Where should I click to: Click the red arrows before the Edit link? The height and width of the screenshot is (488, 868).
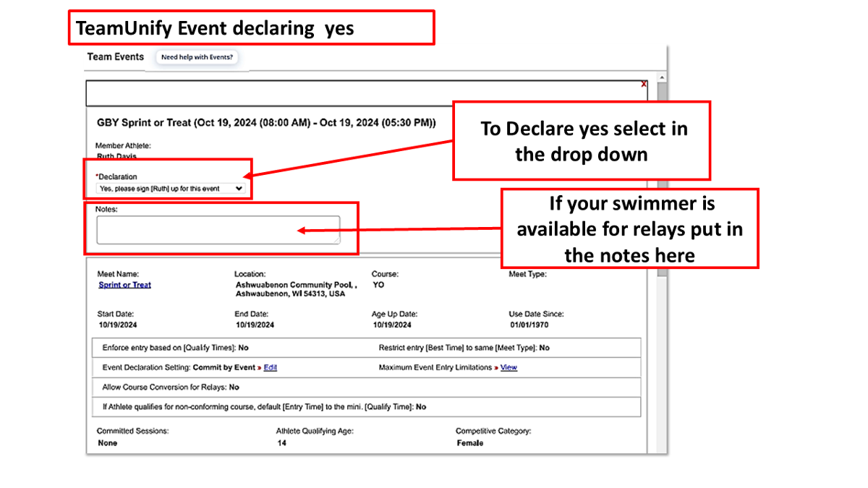point(259,368)
